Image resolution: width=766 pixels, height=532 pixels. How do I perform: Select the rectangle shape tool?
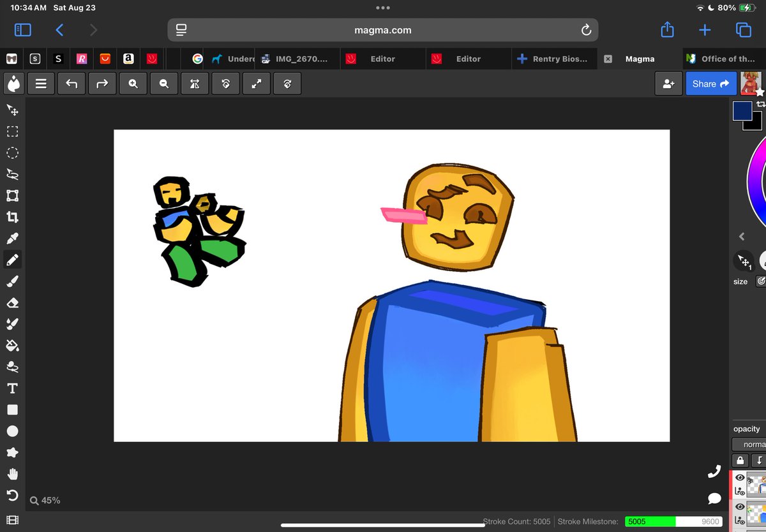(x=12, y=410)
